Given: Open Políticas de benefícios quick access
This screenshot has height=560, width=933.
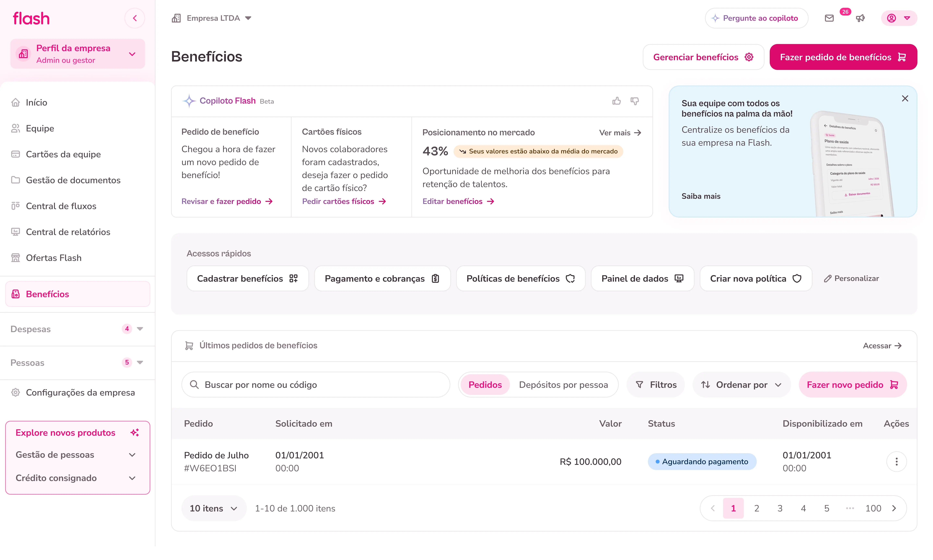Looking at the screenshot, I should tap(521, 279).
